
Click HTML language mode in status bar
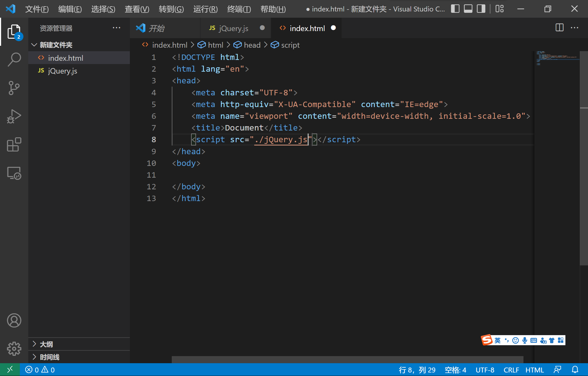(x=534, y=370)
